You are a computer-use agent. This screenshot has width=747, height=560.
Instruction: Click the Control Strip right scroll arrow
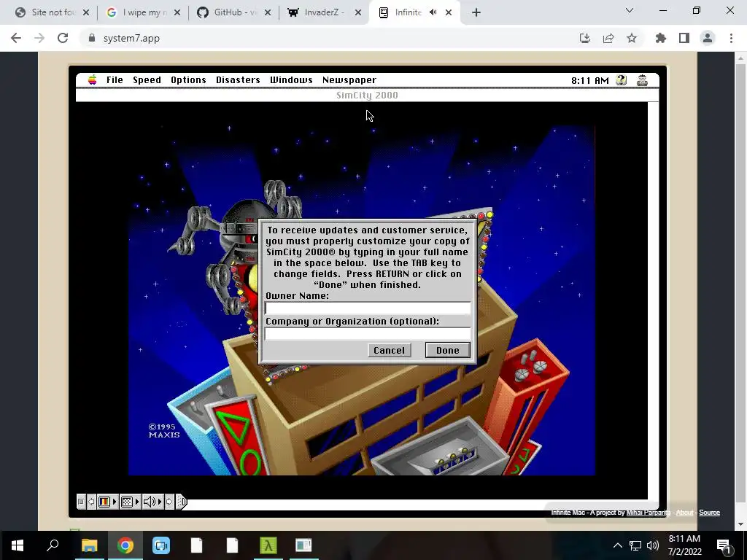point(169,502)
